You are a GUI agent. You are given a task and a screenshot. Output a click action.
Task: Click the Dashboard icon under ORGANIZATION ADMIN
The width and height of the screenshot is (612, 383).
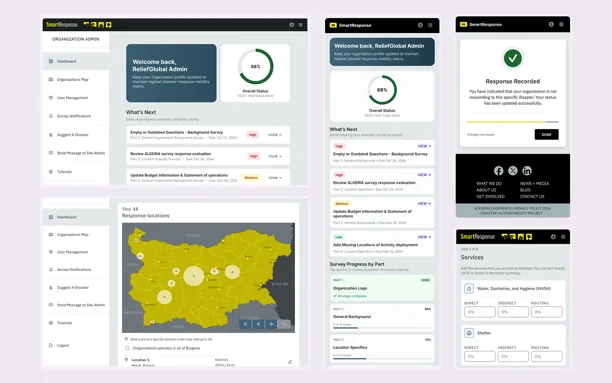51,61
